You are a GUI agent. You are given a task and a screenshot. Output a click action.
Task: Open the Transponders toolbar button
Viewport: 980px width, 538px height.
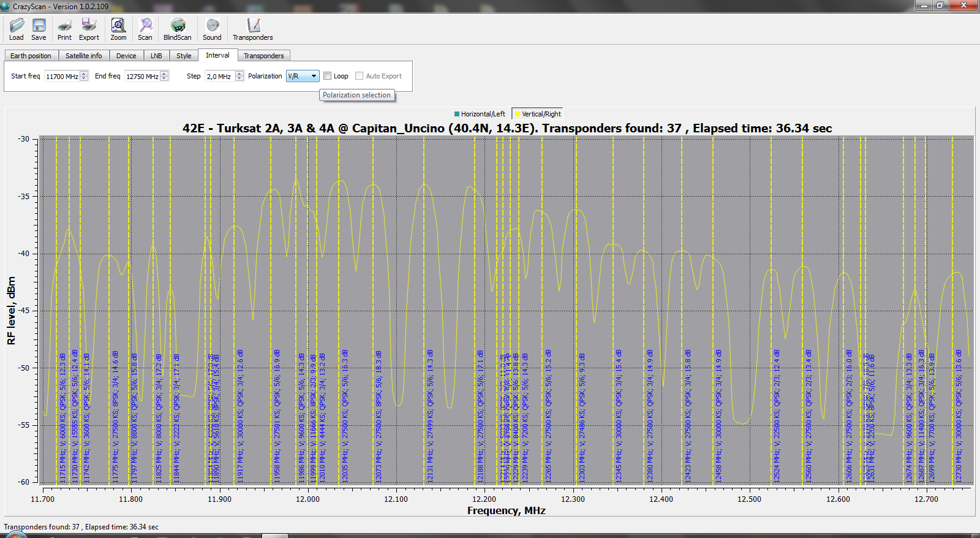pos(253,29)
